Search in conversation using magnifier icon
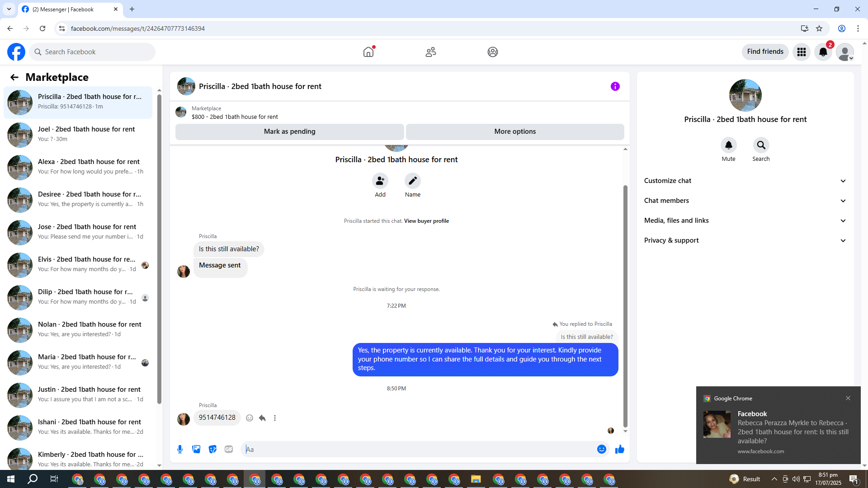Viewport: 868px width, 488px height. tap(761, 145)
